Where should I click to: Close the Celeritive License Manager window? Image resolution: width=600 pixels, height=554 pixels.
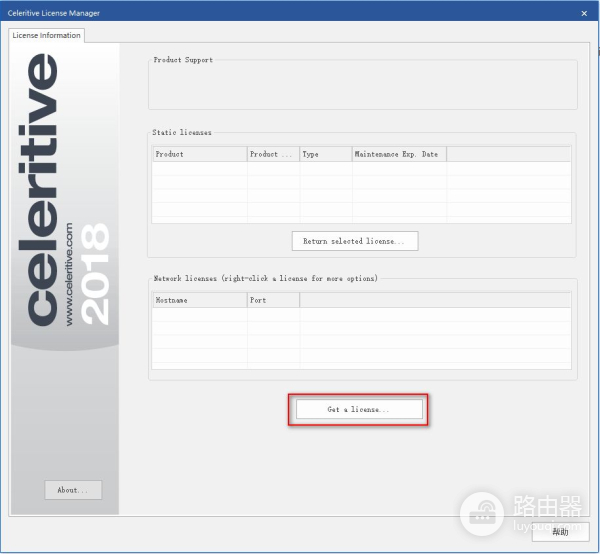point(583,12)
